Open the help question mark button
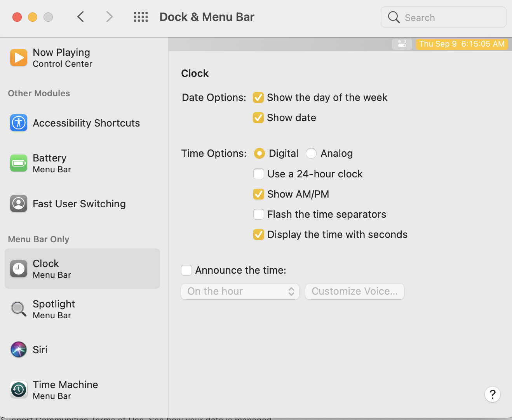Screen dimensions: 512x420 point(492,394)
